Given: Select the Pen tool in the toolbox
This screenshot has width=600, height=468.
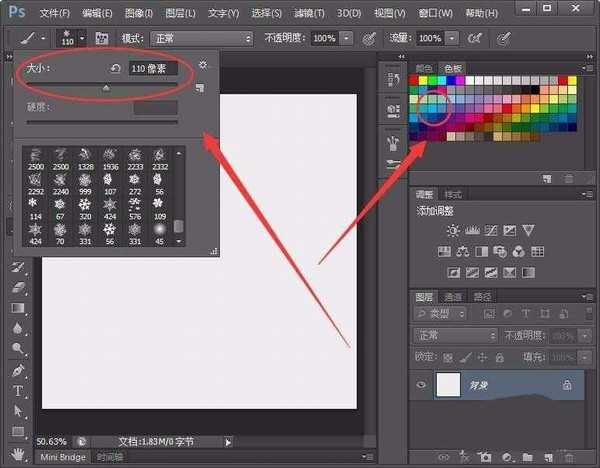Looking at the screenshot, I should pyautogui.click(x=18, y=370).
